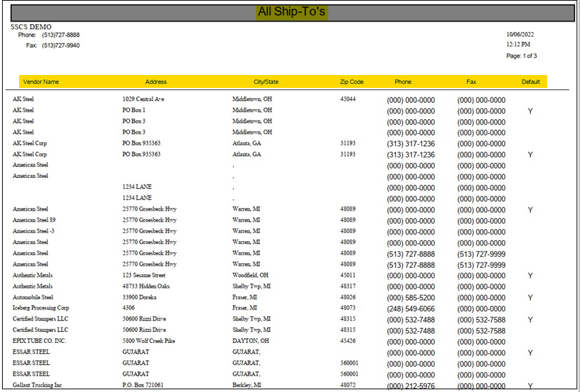This screenshot has width=580, height=392.
Task: Select the "SSCS DEMO" company name
Action: pyautogui.click(x=31, y=27)
